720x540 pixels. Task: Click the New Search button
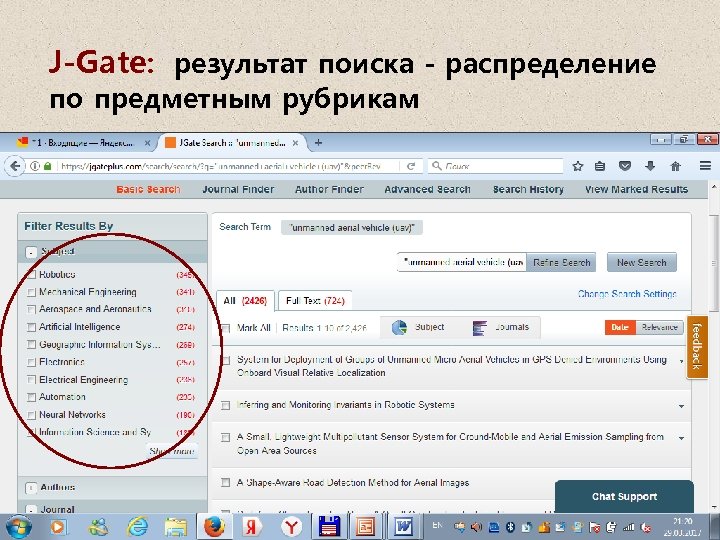[x=641, y=263]
